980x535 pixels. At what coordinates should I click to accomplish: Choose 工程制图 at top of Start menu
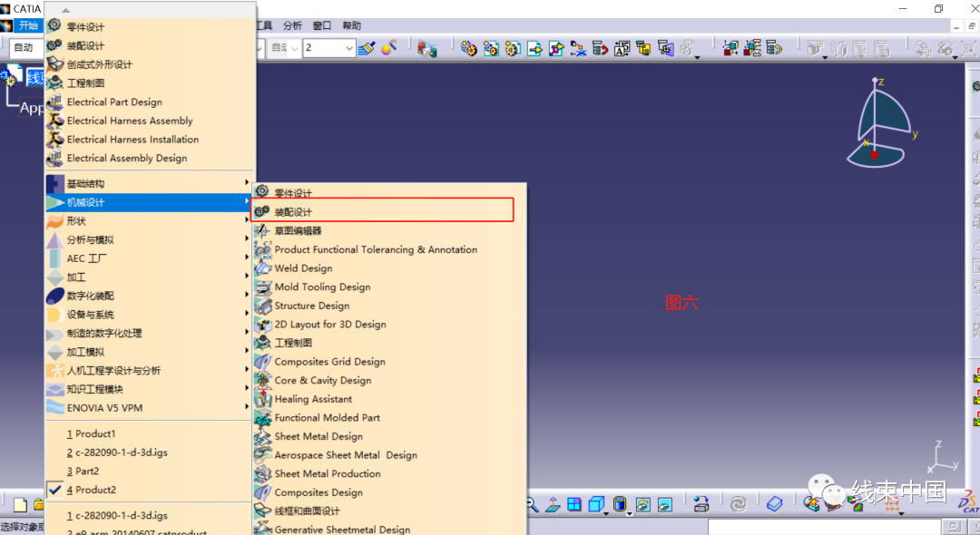coord(150,83)
